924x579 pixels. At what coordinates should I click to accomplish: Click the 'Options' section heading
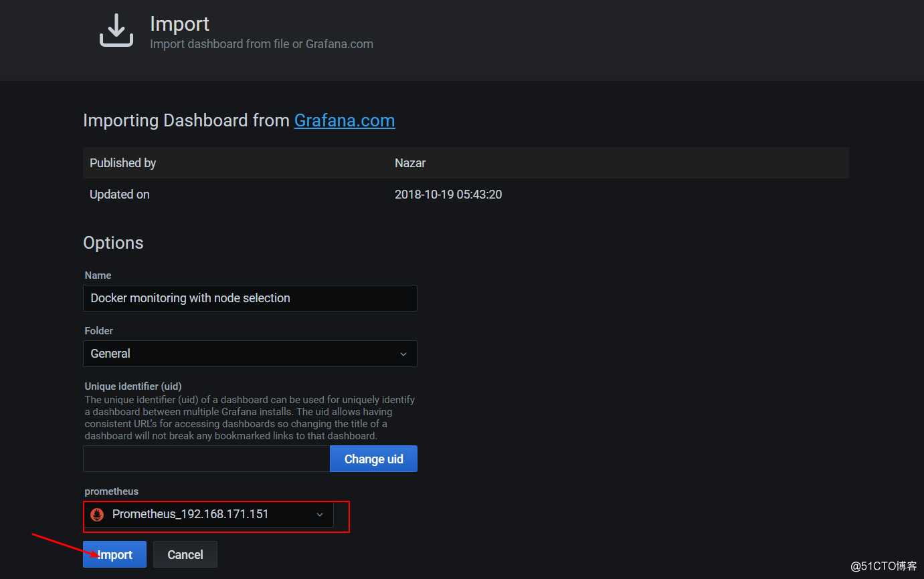[113, 243]
